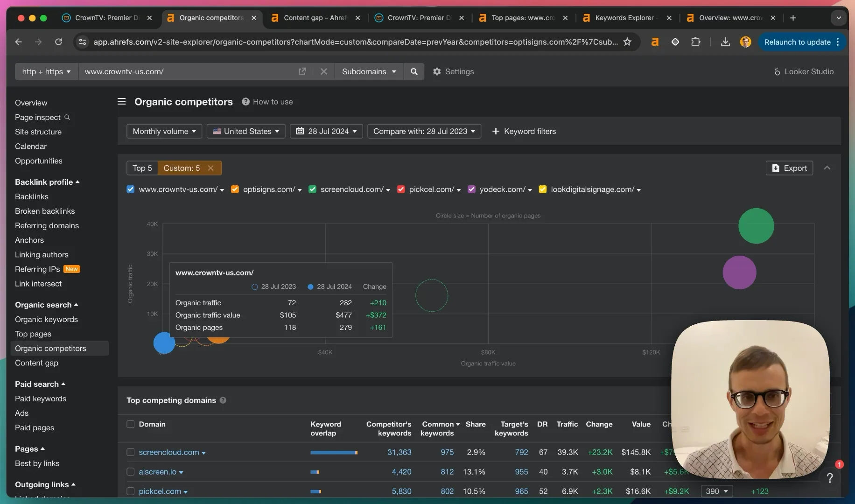Toggle the yodeck.com chart checkbox
855x504 pixels.
coord(471,189)
